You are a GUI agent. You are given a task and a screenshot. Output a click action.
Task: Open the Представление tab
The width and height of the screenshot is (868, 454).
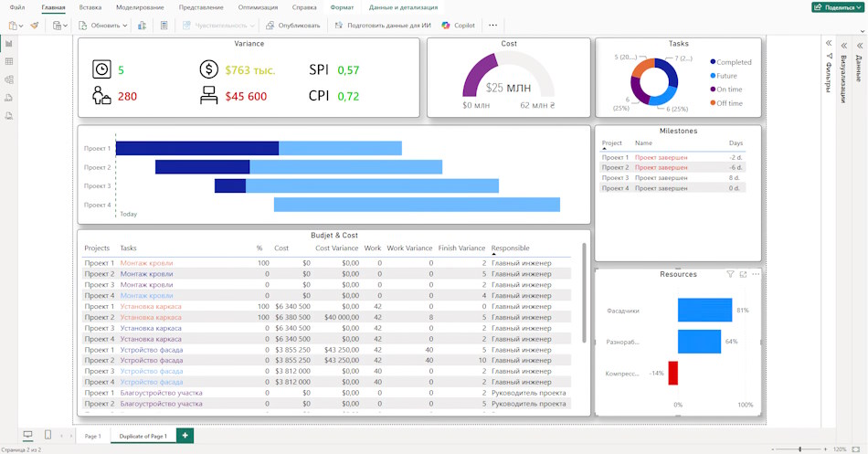click(x=201, y=7)
